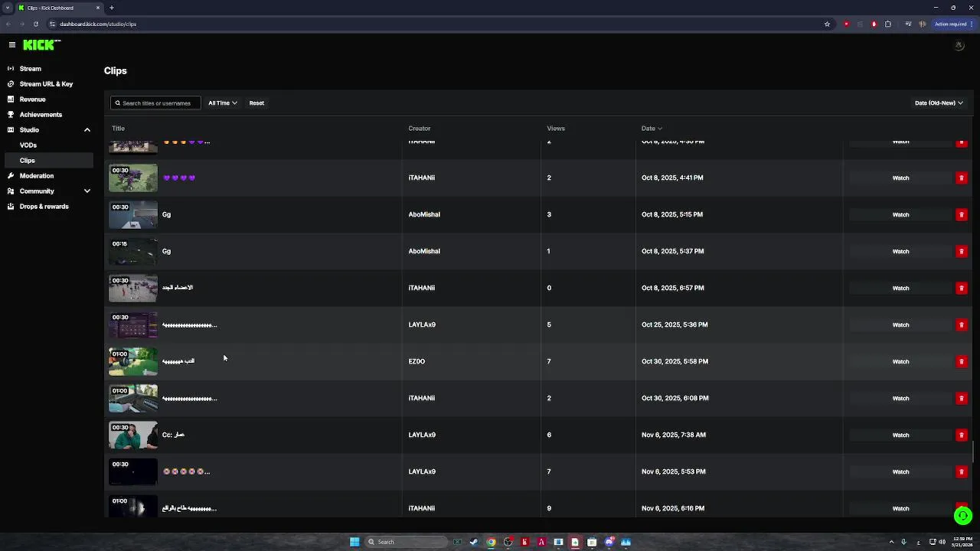Open the browser extensions puzzle icon

pyautogui.click(x=888, y=24)
